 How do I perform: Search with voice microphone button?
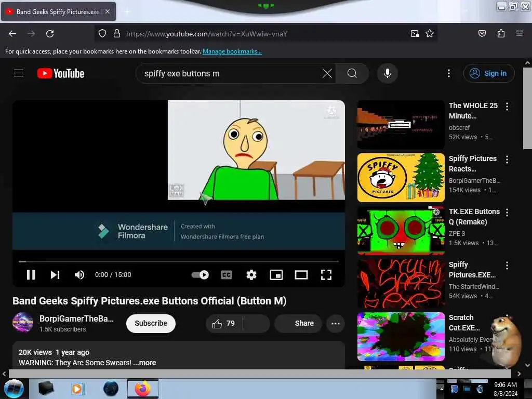[387, 73]
